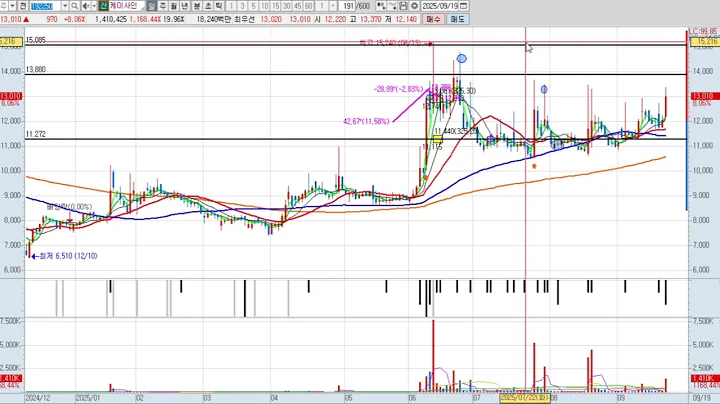This screenshot has width=720, height=404.
Task: Choose the 5 interval button
Action: (253, 6)
